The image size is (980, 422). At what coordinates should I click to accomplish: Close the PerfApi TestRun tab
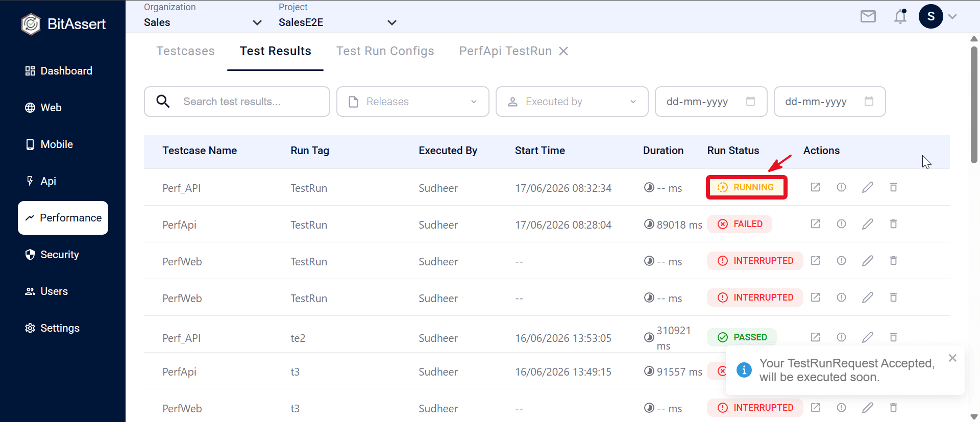(563, 51)
